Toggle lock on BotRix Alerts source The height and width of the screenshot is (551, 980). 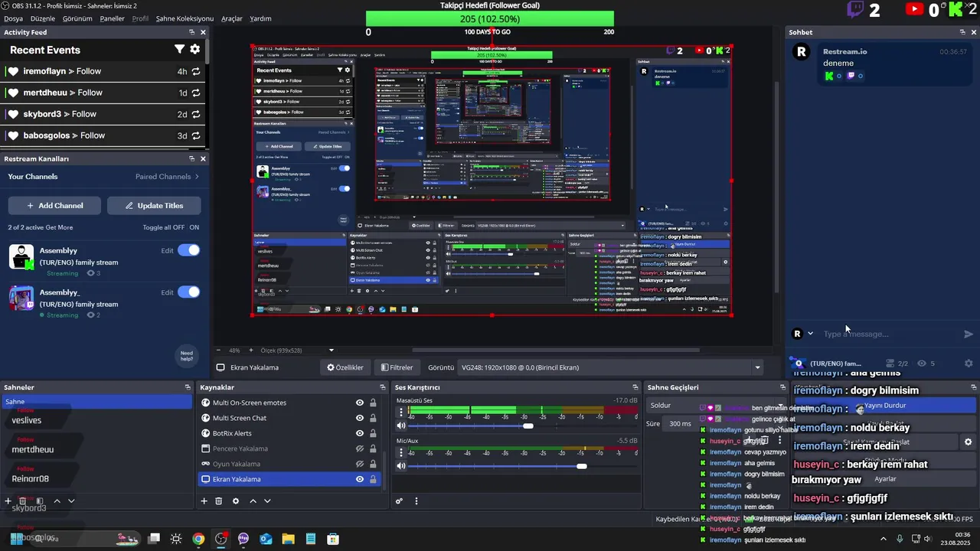373,433
